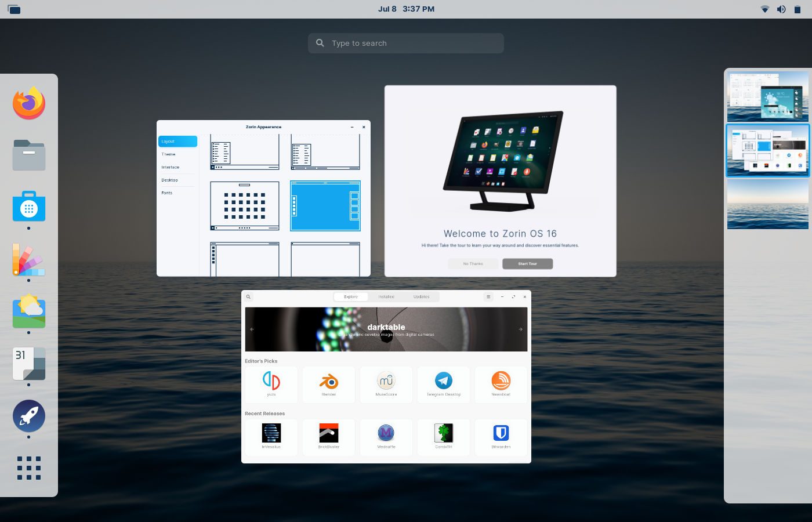Image resolution: width=812 pixels, height=522 pixels.
Task: Open Software hamburger menu
Action: [x=488, y=297]
